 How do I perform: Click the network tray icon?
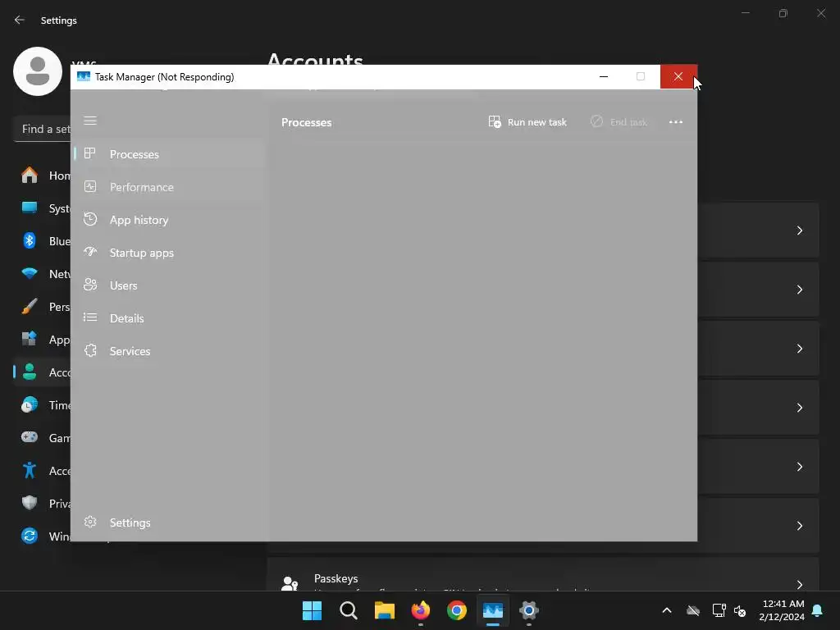pos(719,610)
